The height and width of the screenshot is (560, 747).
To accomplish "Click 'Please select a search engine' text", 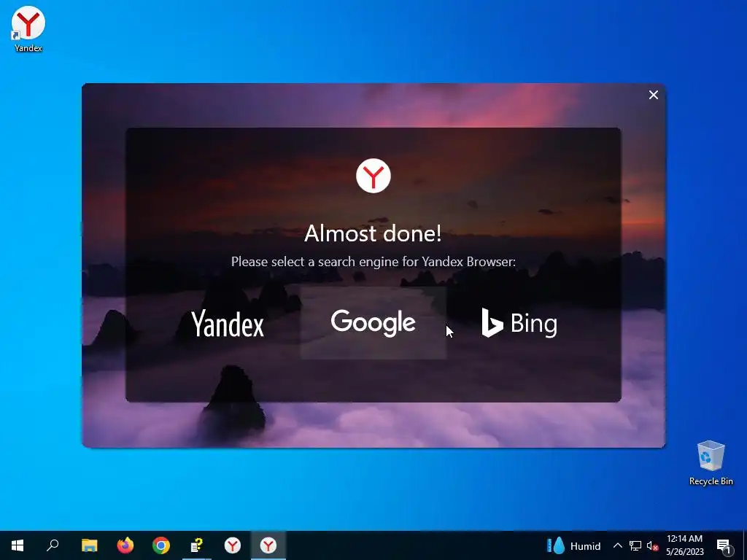I will (x=373, y=262).
